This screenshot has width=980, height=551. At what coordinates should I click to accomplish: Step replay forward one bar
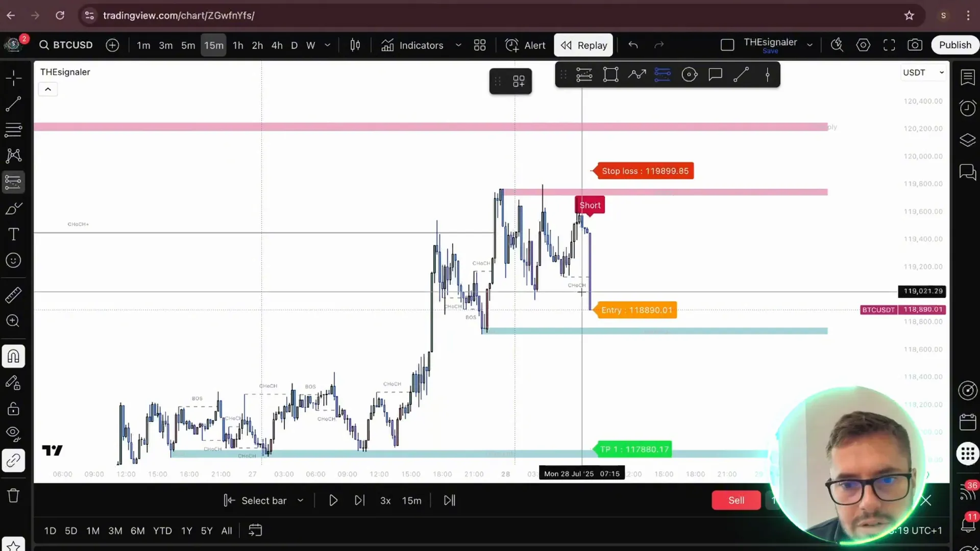click(x=359, y=500)
